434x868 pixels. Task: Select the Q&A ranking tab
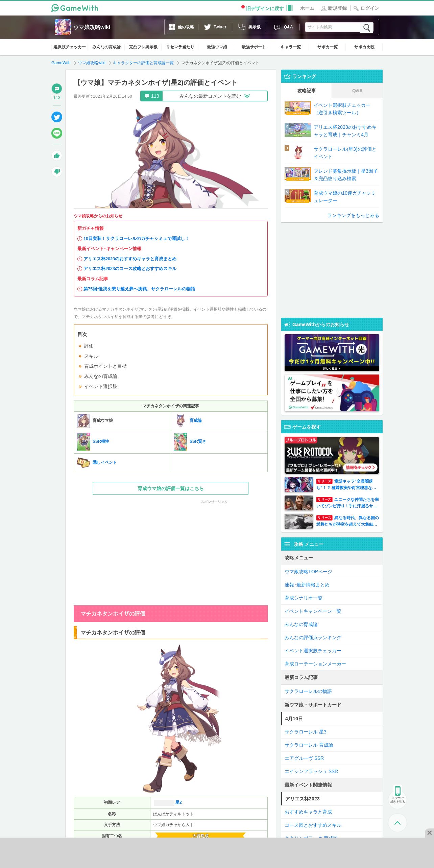pyautogui.click(x=357, y=91)
